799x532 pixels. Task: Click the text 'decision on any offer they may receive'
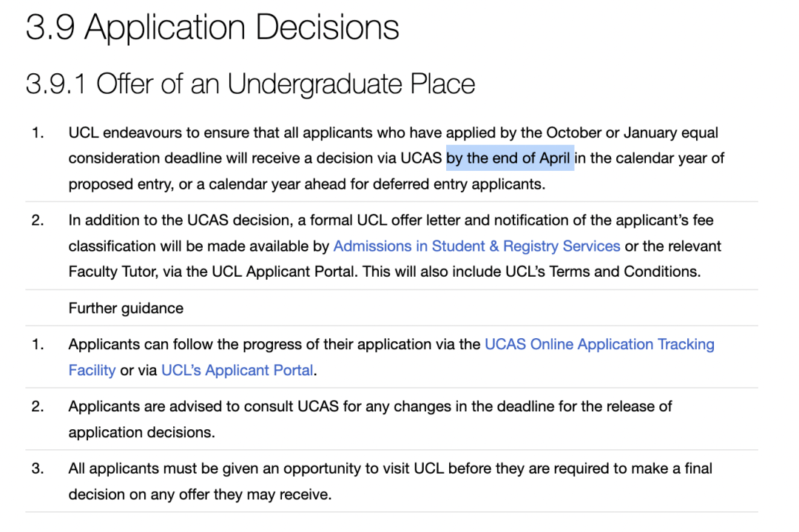[x=200, y=495]
